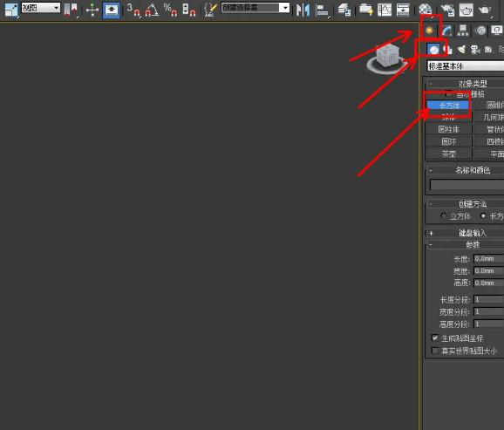Toggle the percent snap icon

[170, 10]
